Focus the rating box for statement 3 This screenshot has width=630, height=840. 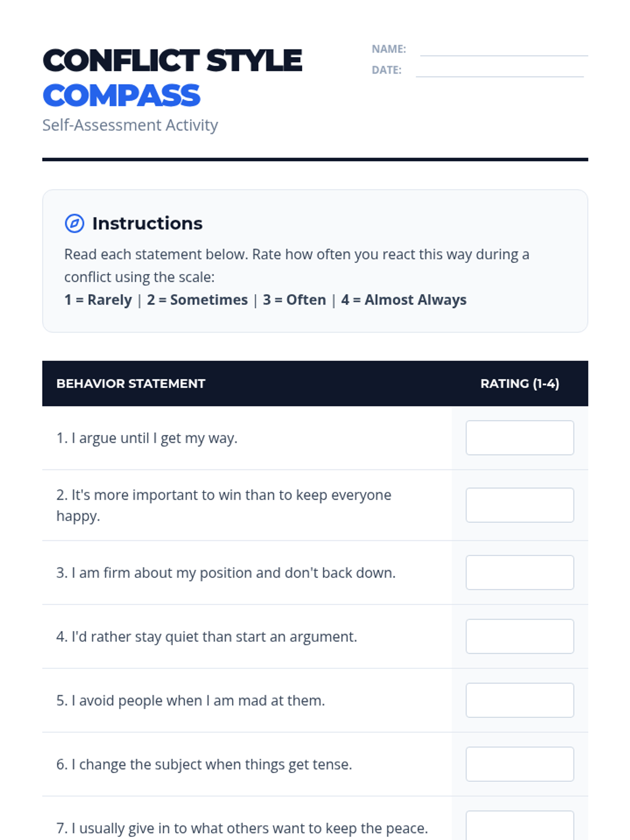point(519,572)
